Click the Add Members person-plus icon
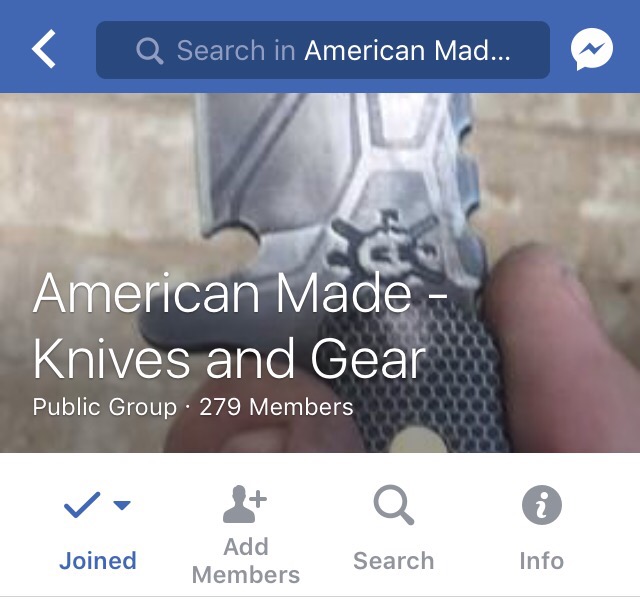Viewport: 640px width, 607px height. [x=245, y=504]
